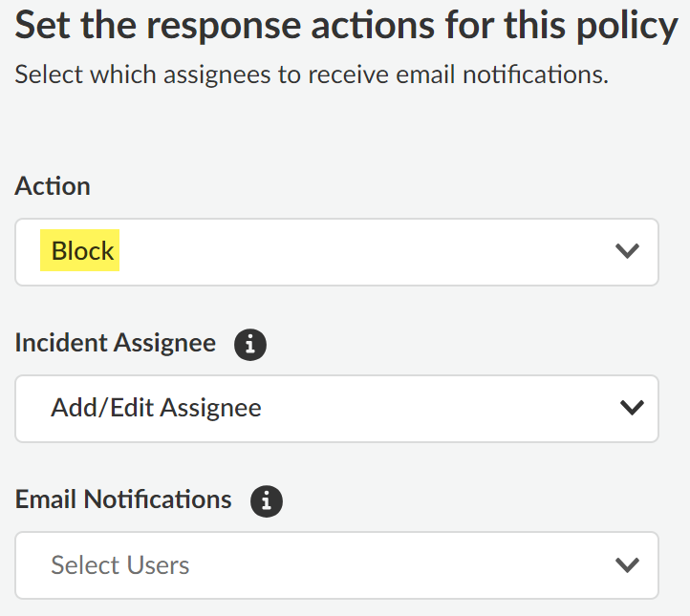
Task: Expand the Email Notifications chevron arrow
Action: click(x=627, y=564)
